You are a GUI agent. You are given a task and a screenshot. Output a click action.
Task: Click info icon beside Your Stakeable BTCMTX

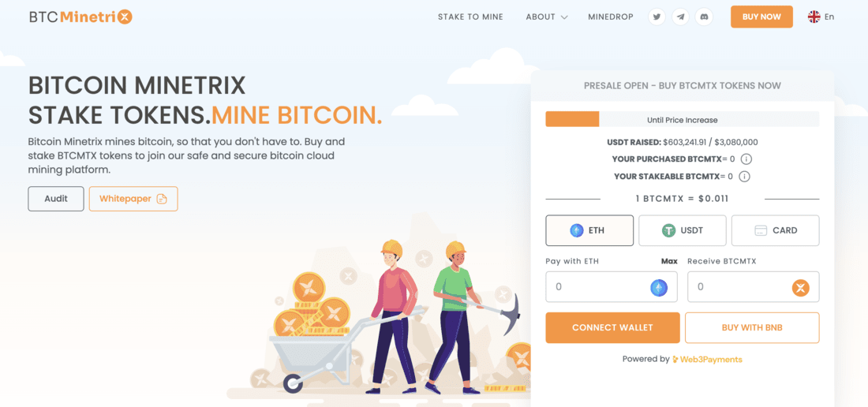click(745, 177)
